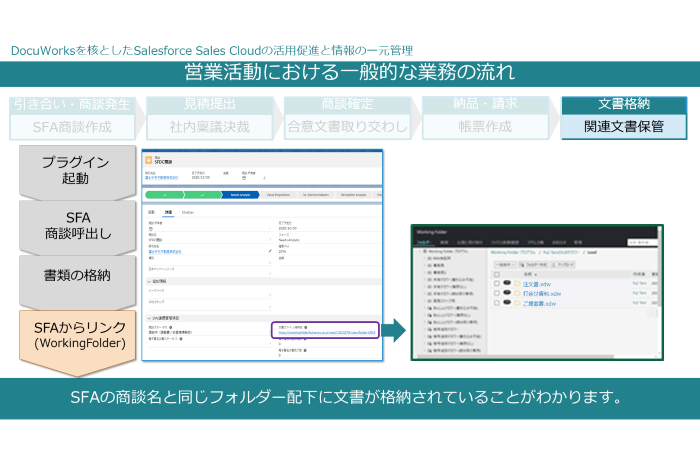Click the dark oval icon in 注文書.xdw row
This screenshot has width=700, height=467.
click(507, 283)
